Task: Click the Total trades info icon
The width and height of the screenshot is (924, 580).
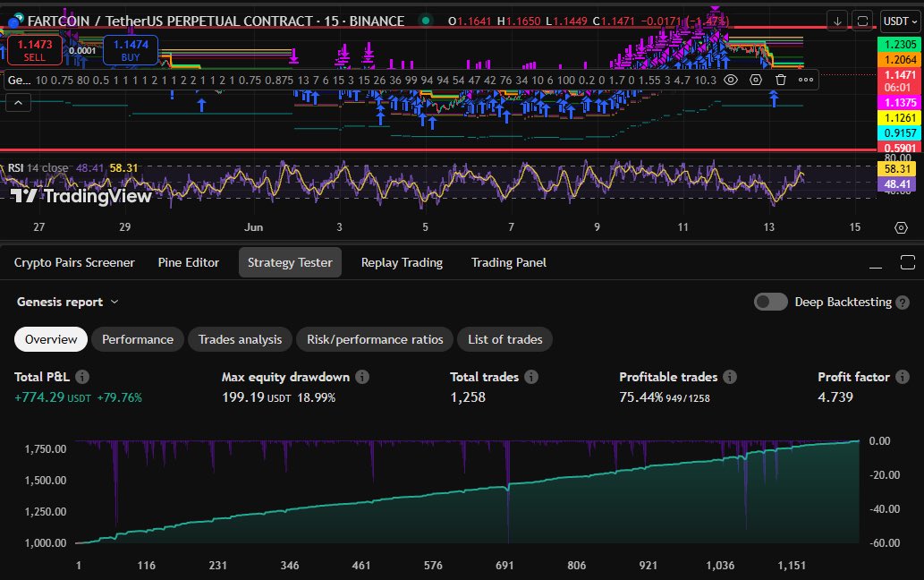Action: click(531, 377)
